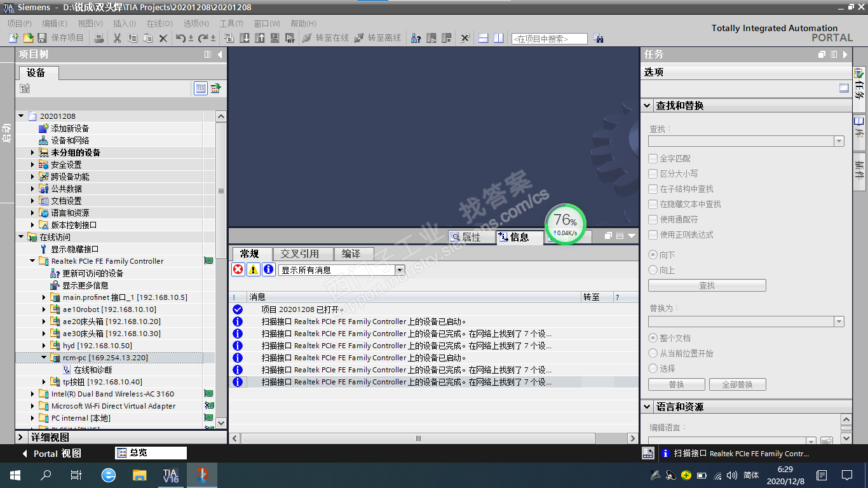
Task: Expand the main.profinet 192.168.10.5 node
Action: (x=44, y=297)
